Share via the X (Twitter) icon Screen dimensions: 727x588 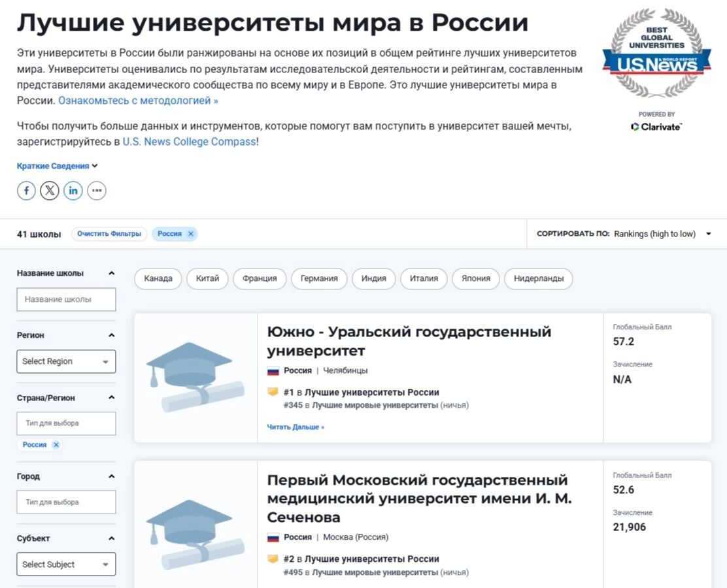click(x=50, y=190)
